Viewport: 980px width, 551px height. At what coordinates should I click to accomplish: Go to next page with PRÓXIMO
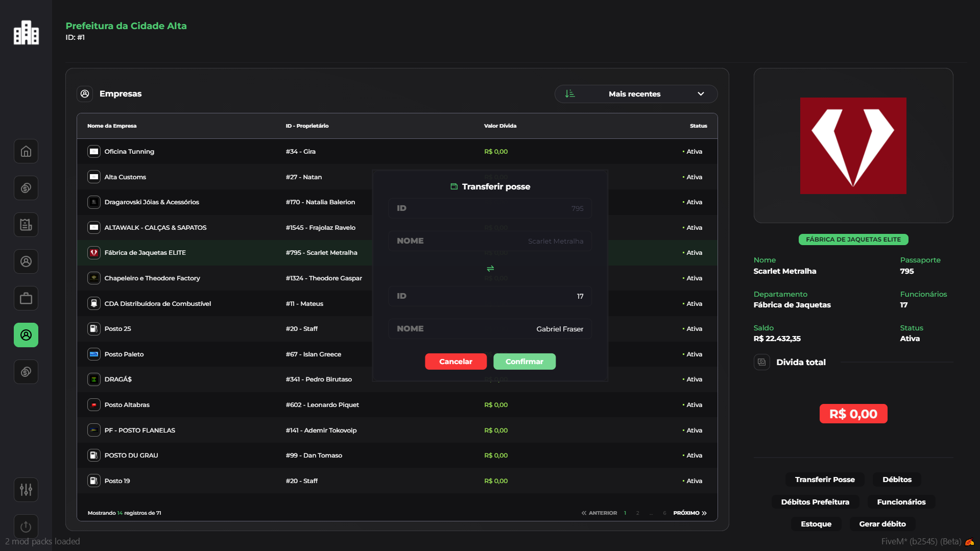tap(689, 513)
